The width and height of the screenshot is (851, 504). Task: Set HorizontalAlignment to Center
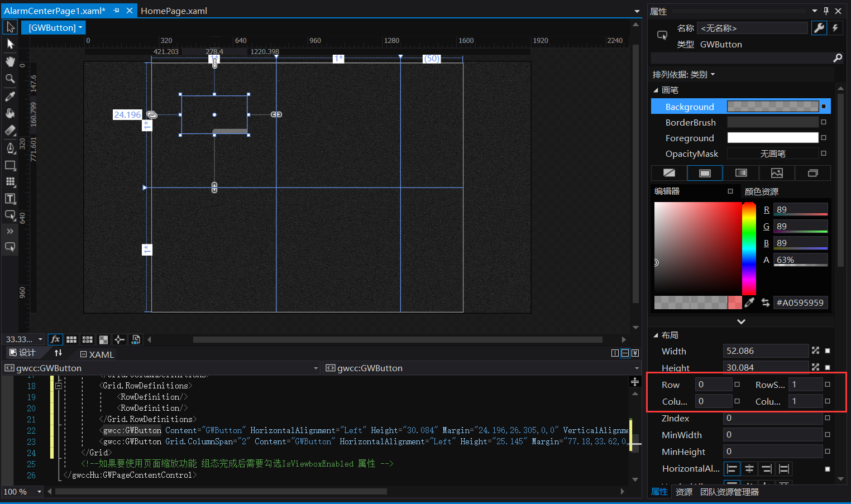pos(749,469)
